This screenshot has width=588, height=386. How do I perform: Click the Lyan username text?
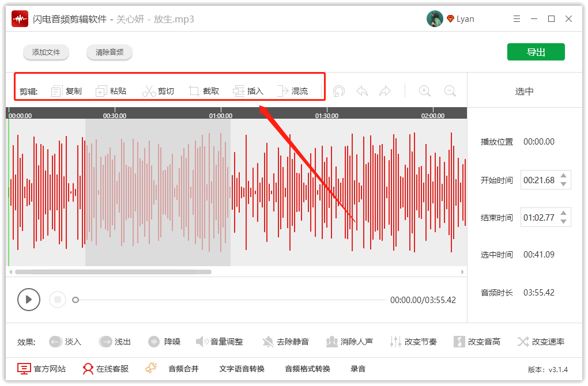click(465, 19)
